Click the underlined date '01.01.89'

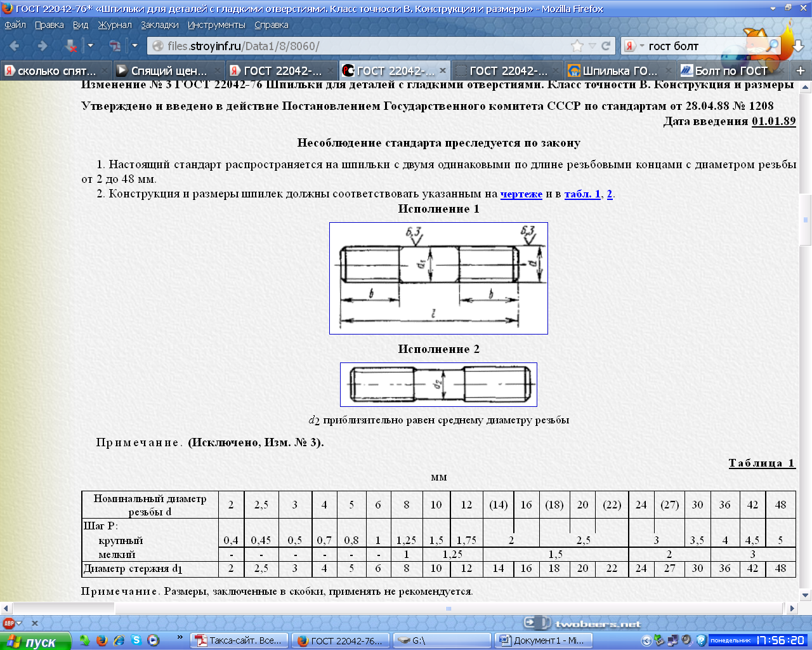tap(773, 121)
